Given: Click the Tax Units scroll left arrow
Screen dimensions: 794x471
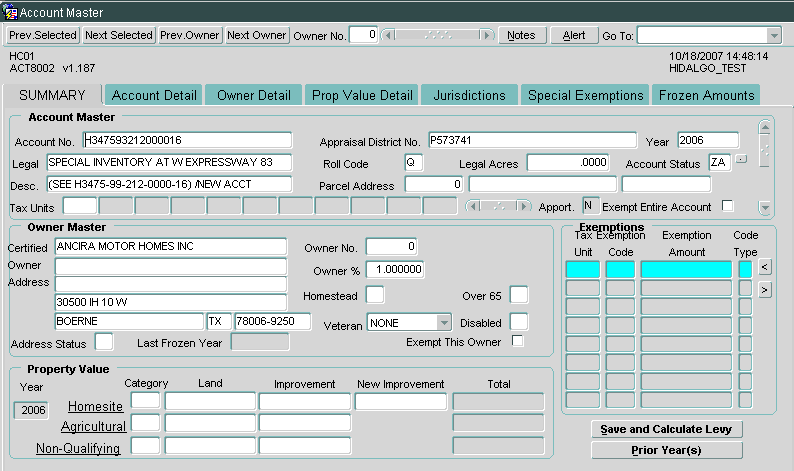Looking at the screenshot, I should tap(473, 206).
